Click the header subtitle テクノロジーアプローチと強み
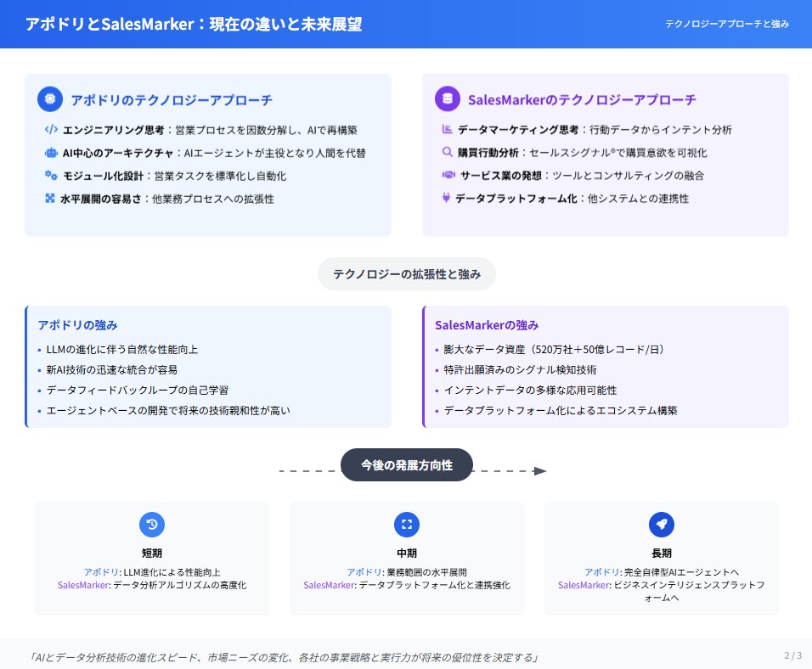812x669 pixels. click(727, 24)
